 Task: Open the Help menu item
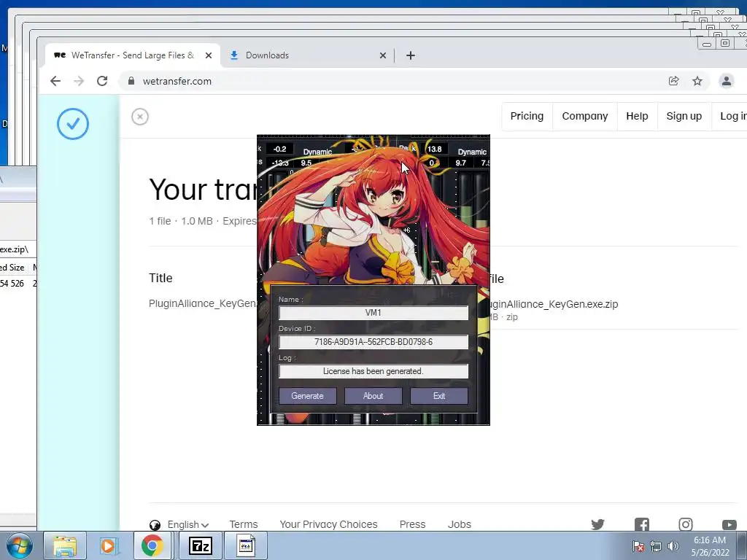click(x=637, y=116)
